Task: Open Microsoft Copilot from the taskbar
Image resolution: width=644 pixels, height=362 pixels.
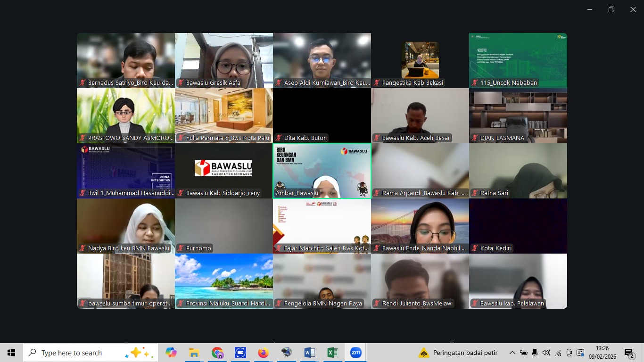Action: [171, 353]
